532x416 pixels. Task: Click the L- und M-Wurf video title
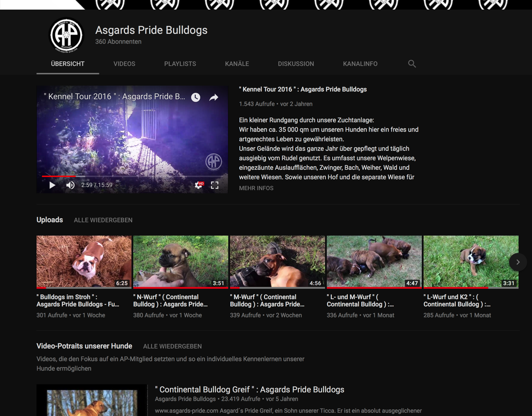pos(360,300)
